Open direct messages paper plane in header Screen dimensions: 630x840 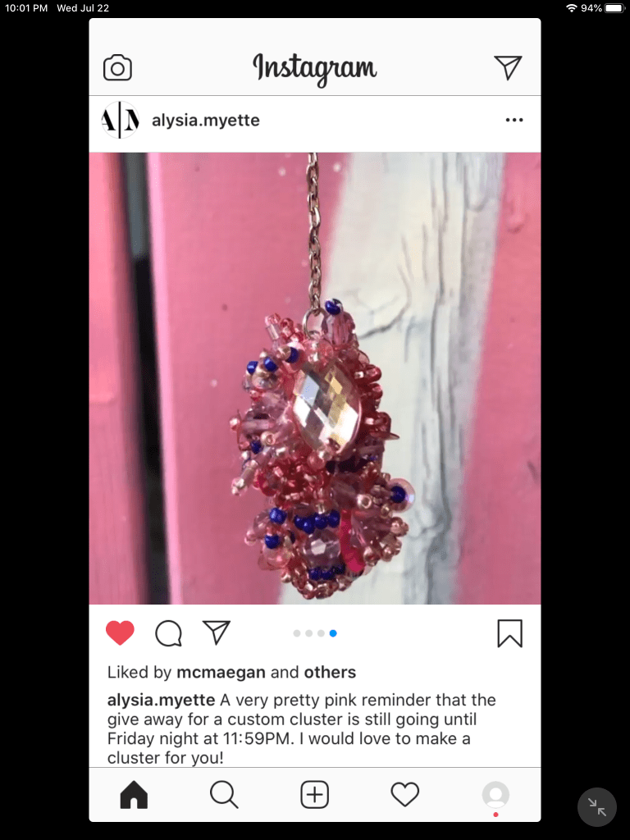coord(508,67)
